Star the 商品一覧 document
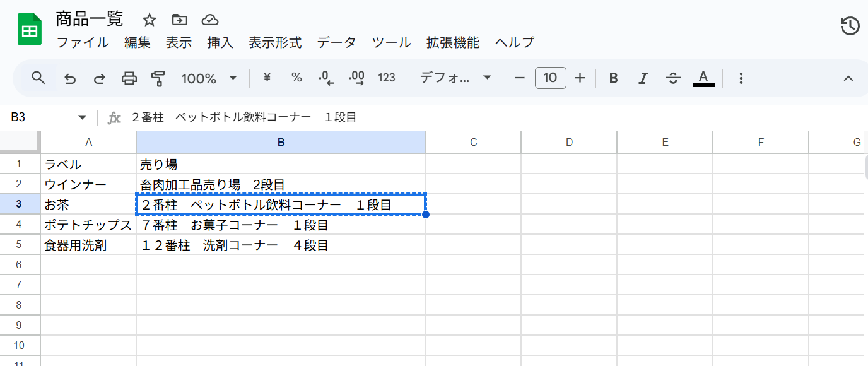 [150, 20]
